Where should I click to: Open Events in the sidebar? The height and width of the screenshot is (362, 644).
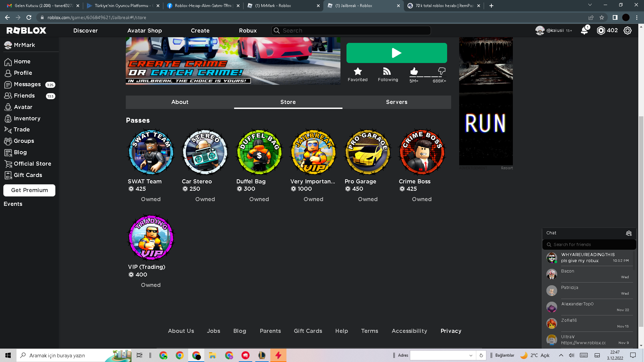(13, 204)
